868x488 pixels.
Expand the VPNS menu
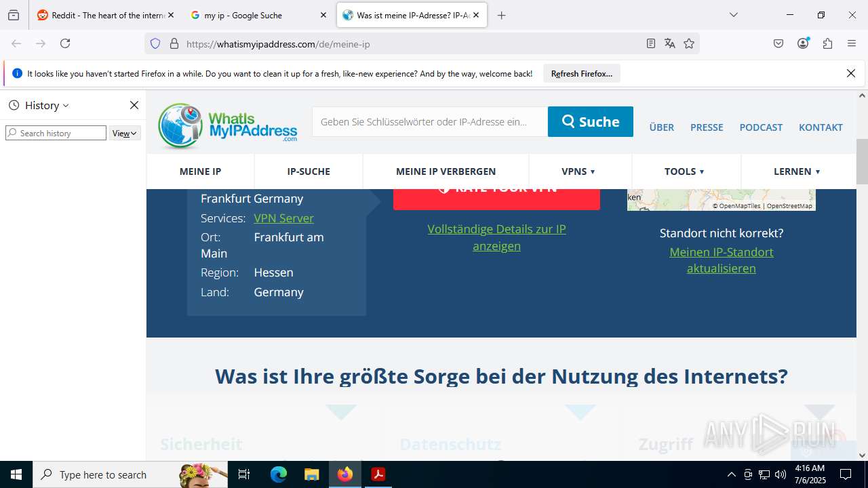click(578, 171)
